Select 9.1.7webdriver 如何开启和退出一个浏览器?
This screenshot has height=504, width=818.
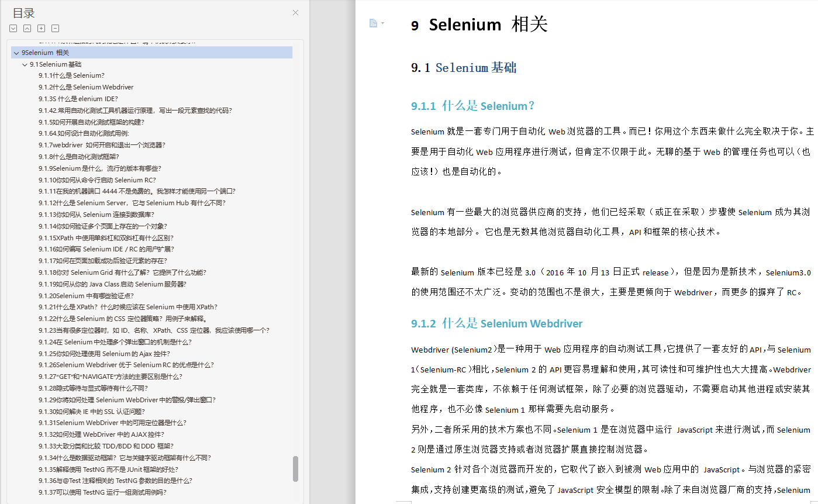tap(102, 145)
